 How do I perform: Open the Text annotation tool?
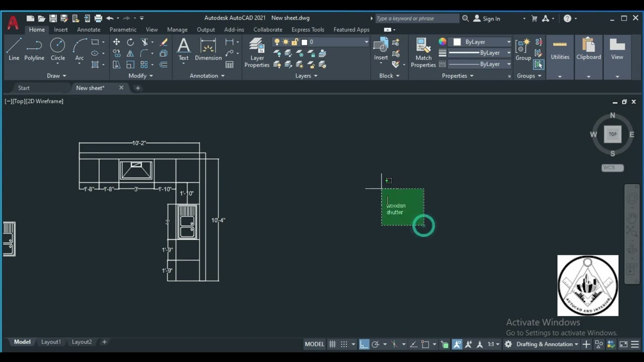[184, 49]
